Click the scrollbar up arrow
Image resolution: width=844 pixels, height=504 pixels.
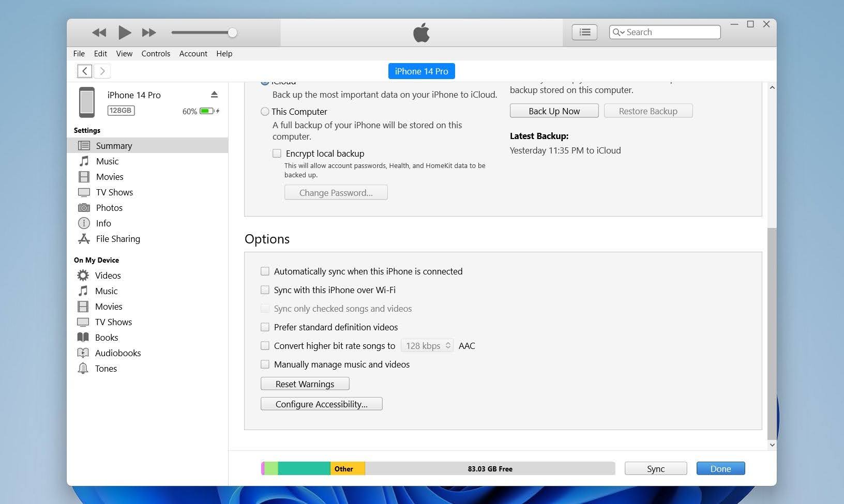tap(772, 88)
